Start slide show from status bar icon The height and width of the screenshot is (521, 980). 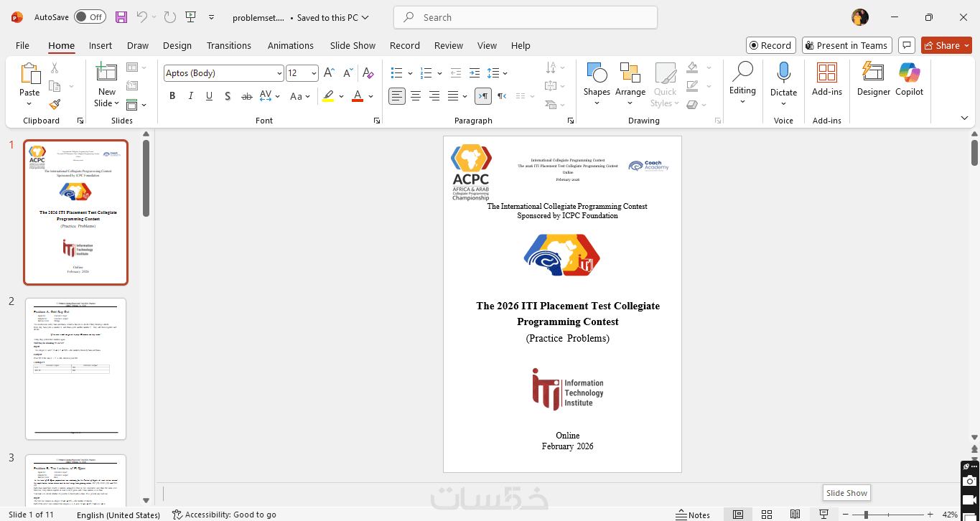[x=824, y=515]
